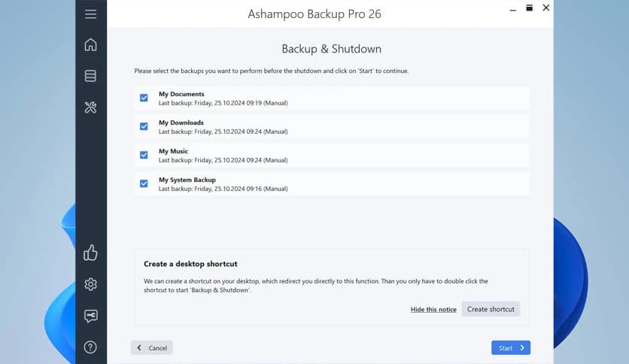Viewport: 629px width, 364px height.
Task: Open the hamburger menu in the sidebar
Action: coord(90,14)
